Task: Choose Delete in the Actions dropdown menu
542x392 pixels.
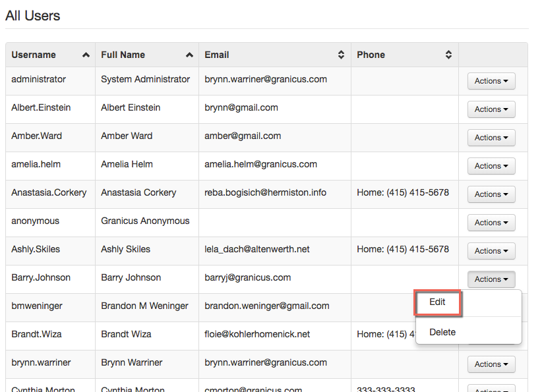Action: 442,332
